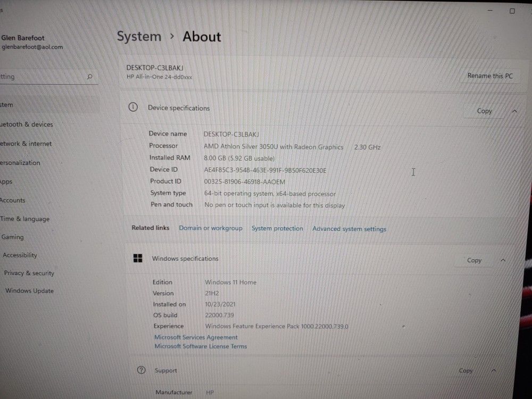Viewport: 532px width, 399px height.
Task: Focus the Find a setting search box
Action: (47, 77)
